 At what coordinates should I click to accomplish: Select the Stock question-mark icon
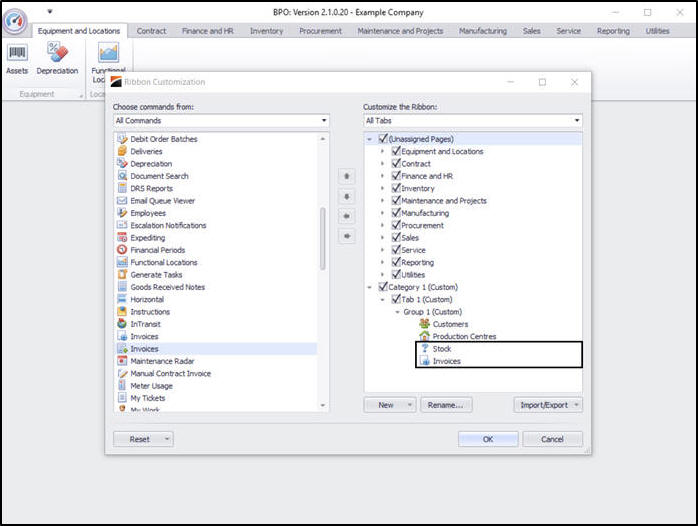click(425, 348)
